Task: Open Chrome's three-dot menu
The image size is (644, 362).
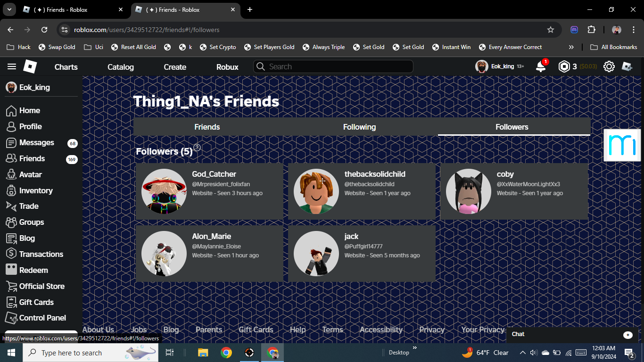Action: 633,30
